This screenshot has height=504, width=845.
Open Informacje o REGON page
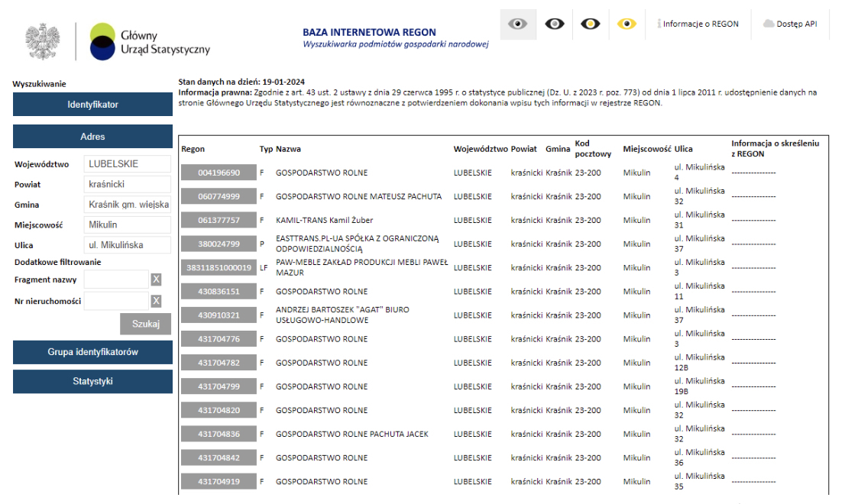pos(698,24)
